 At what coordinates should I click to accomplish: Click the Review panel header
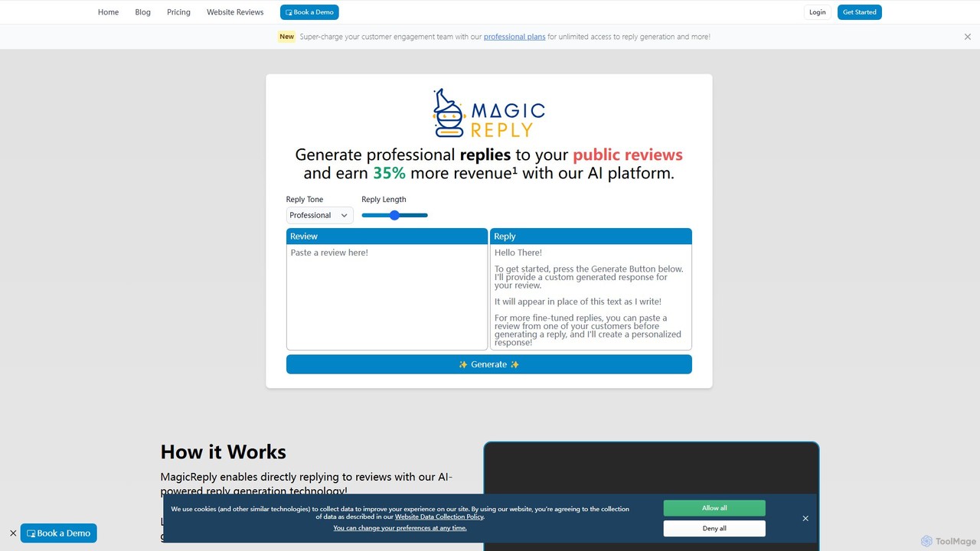point(387,236)
